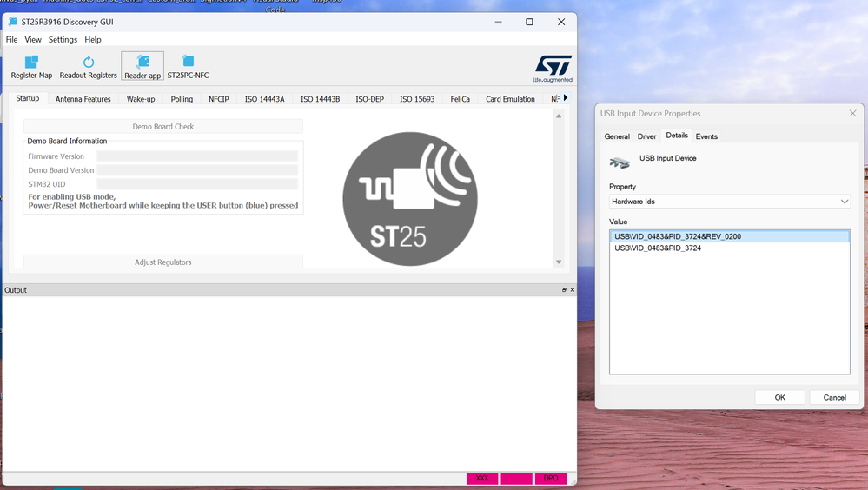This screenshot has width=868, height=490.
Task: Switch to the ISO 14443A tab
Action: [x=265, y=99]
